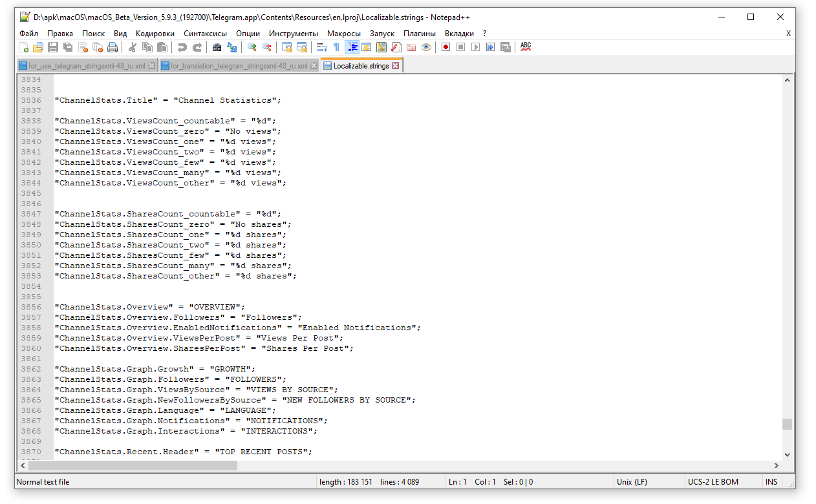816x504 pixels.
Task: Click the horizontal scrollbar right arrow
Action: pos(776,465)
